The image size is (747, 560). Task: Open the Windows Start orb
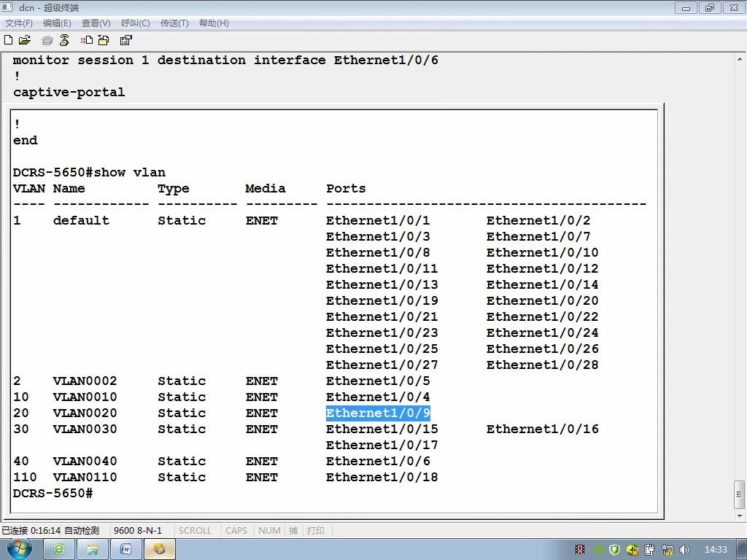pos(19,549)
